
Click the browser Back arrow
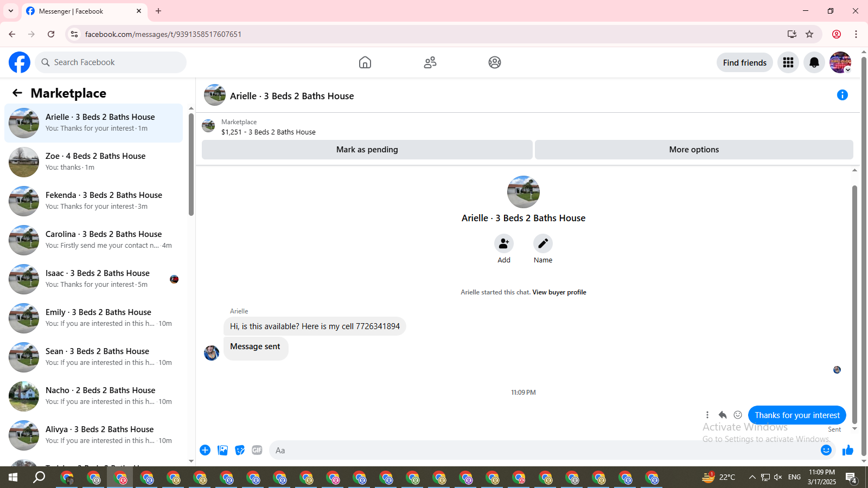tap(12, 34)
